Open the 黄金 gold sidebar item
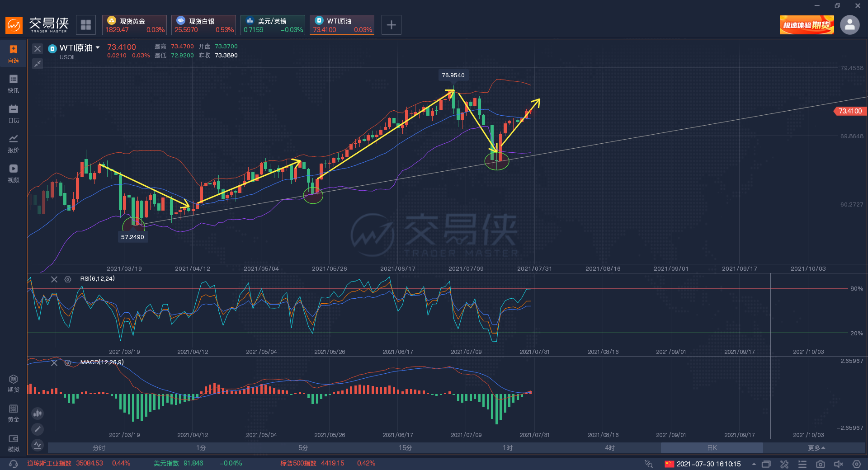 (14, 414)
